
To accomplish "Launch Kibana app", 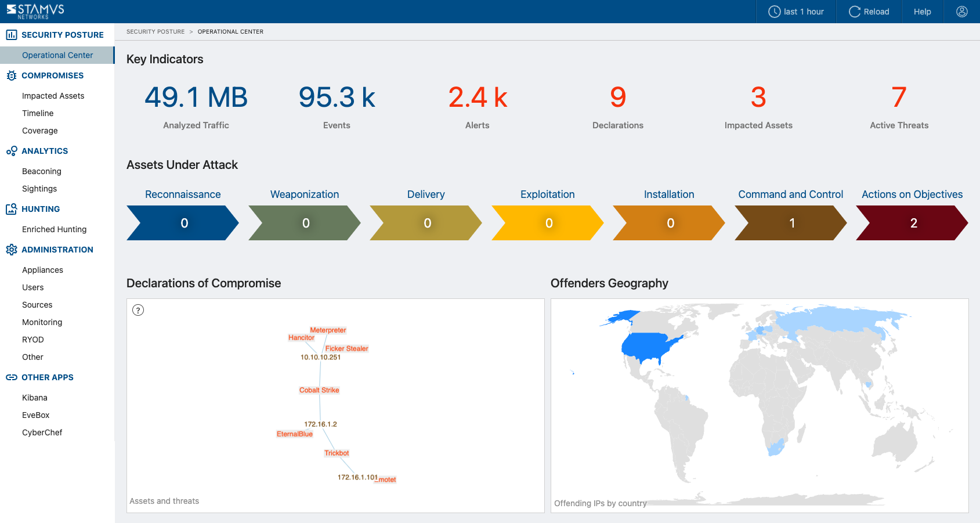I will click(x=35, y=398).
